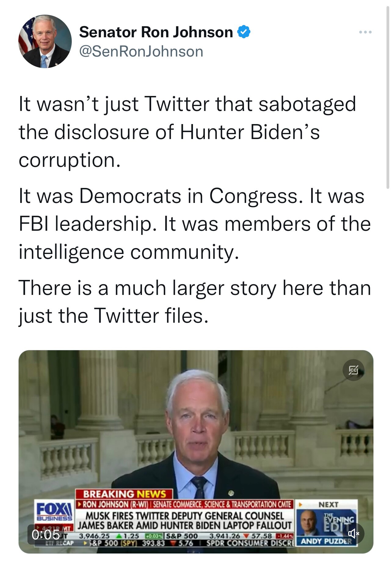Viewport: 392px width, 562px height.
Task: Click the Musk fires Twitter counsel headline
Action: [185, 520]
